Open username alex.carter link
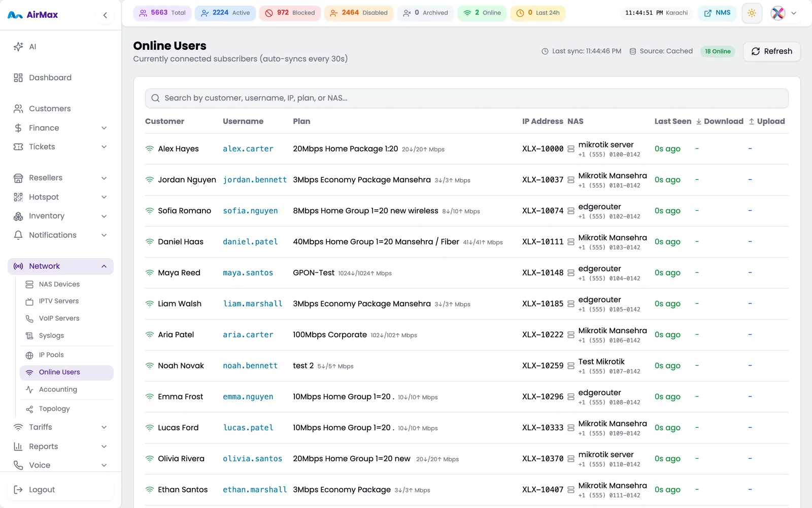The height and width of the screenshot is (508, 812). 248,149
